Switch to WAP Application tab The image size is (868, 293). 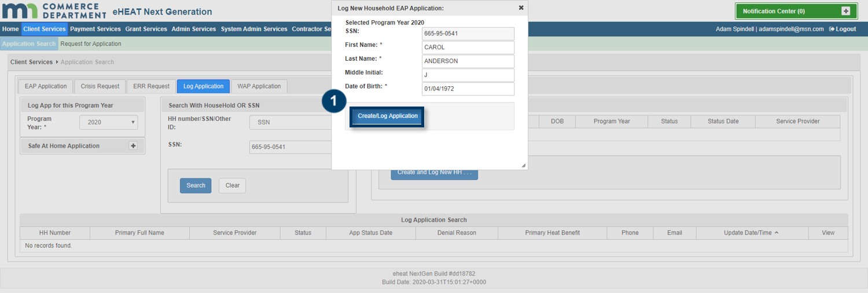[x=259, y=86]
